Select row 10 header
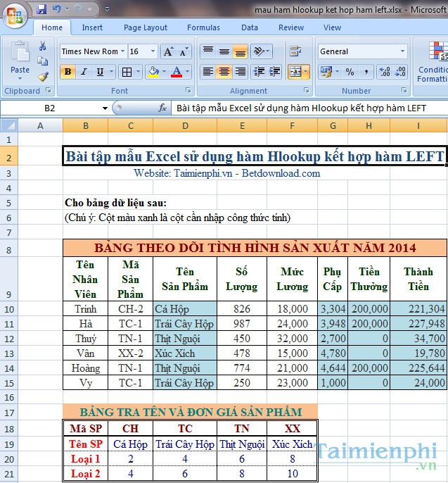This screenshot has height=483, width=448. 9,309
